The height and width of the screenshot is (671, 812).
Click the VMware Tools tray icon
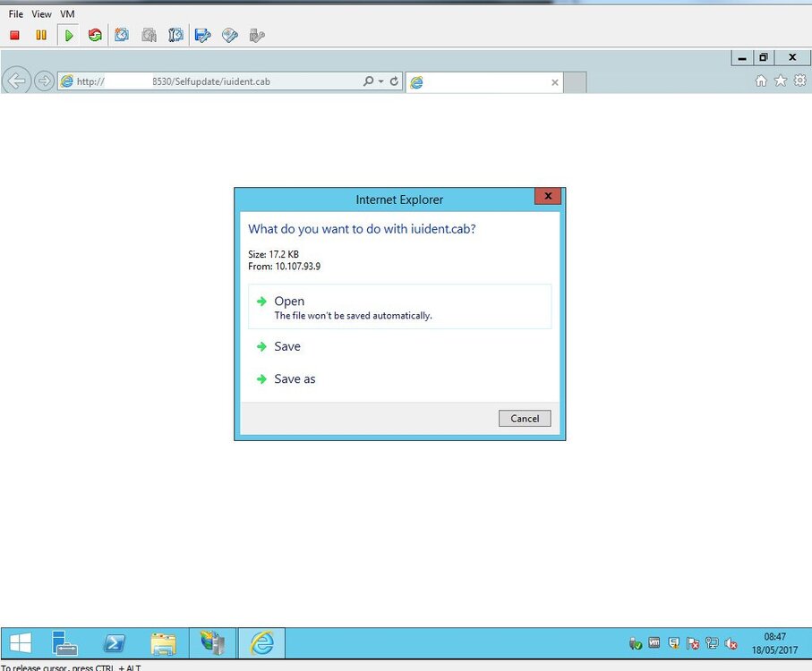point(654,642)
